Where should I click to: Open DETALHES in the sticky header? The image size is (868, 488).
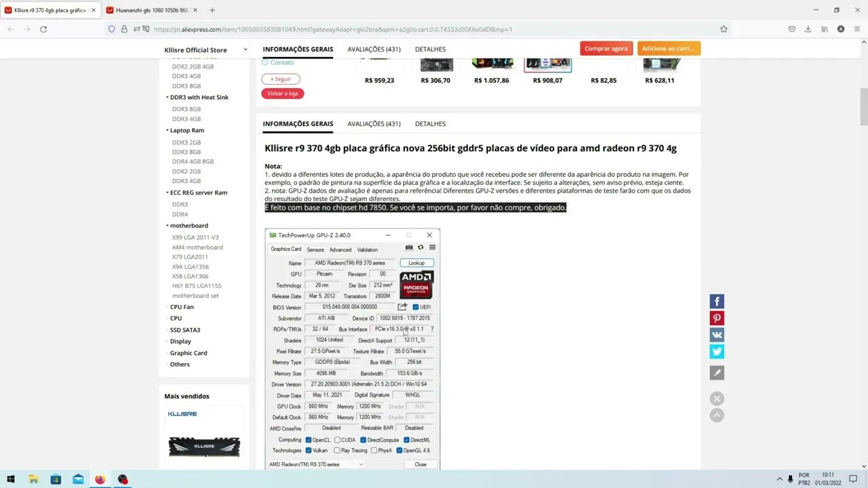point(430,49)
